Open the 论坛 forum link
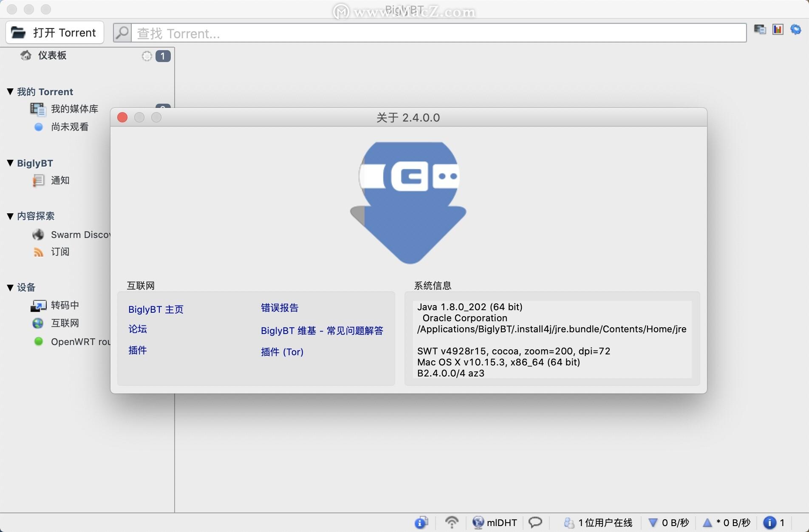 click(138, 329)
